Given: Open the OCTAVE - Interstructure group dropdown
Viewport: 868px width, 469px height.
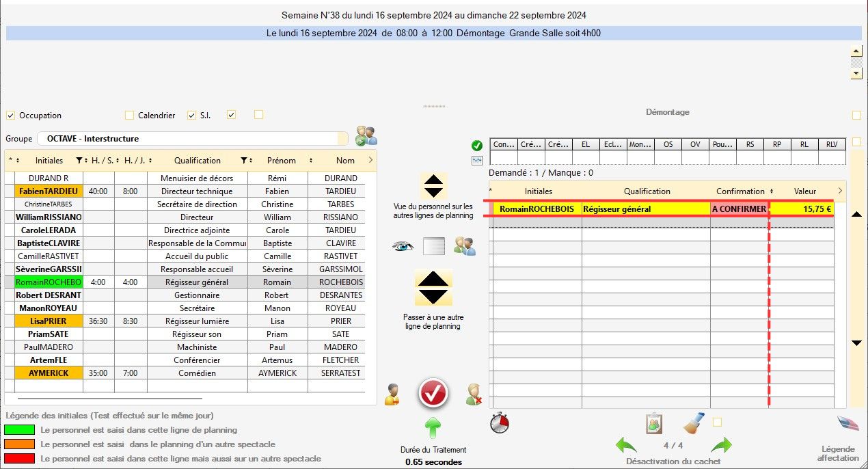Looking at the screenshot, I should pyautogui.click(x=191, y=139).
